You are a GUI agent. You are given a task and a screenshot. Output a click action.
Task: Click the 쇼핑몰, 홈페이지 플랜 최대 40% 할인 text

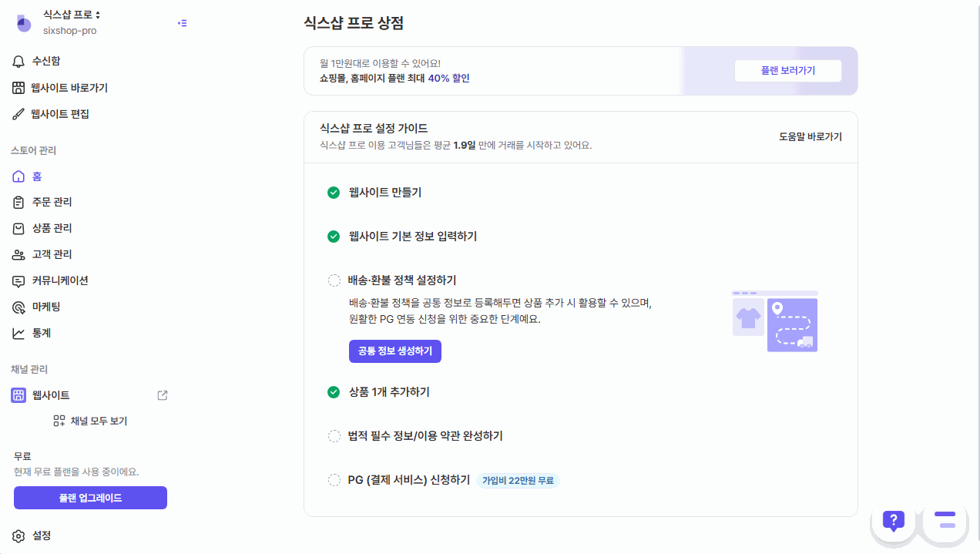coord(394,79)
